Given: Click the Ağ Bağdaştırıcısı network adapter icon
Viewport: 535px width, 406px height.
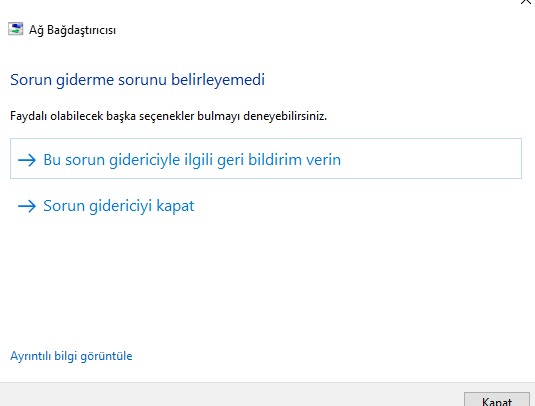Looking at the screenshot, I should (16, 29).
